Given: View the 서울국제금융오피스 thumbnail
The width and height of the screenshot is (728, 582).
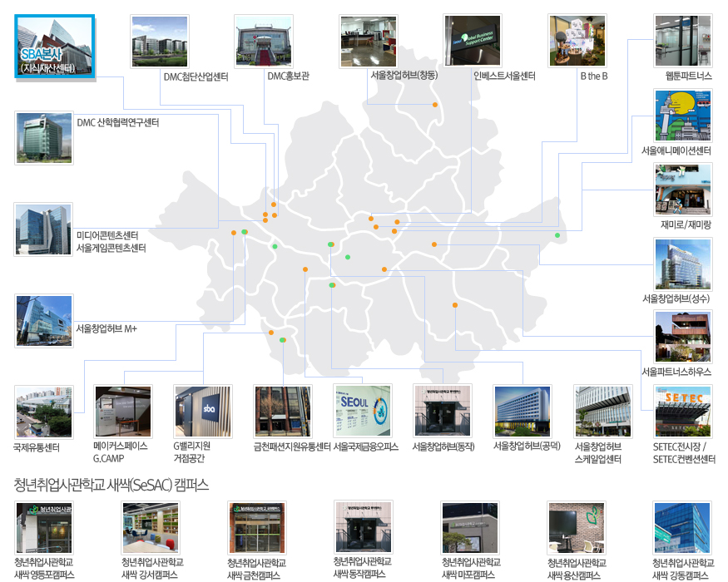Looking at the screenshot, I should point(363,411).
